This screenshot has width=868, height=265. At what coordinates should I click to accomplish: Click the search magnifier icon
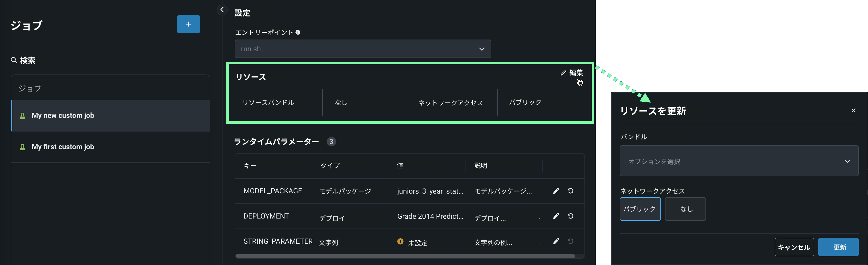click(14, 60)
